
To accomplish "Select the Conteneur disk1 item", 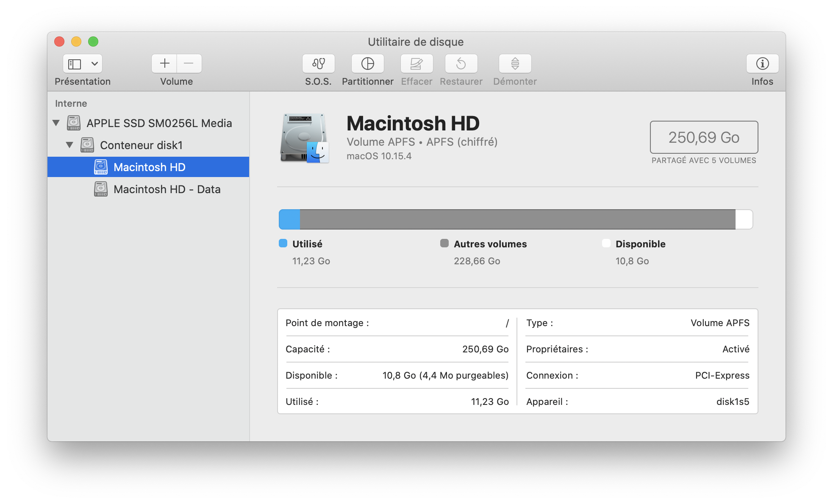I will (141, 145).
